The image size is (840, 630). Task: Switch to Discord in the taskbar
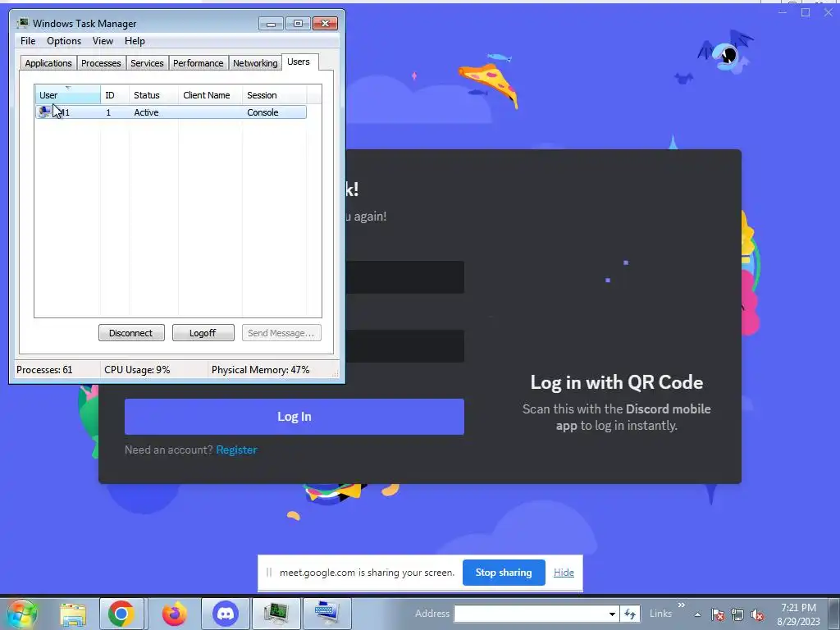point(226,614)
